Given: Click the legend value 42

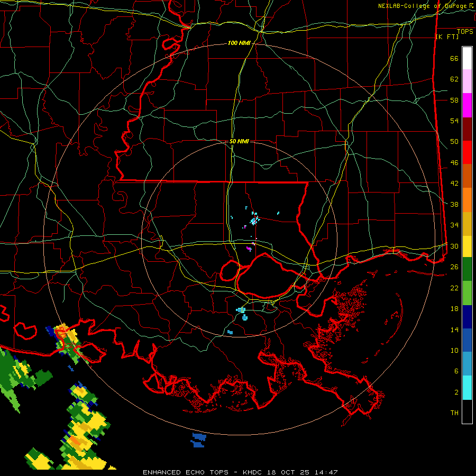Looking at the screenshot, I should (x=454, y=184).
